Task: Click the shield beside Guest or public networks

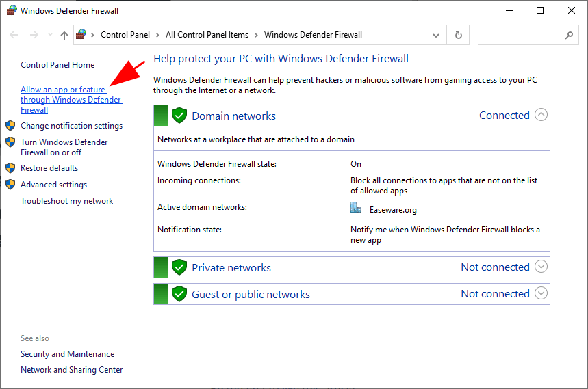Action: (x=179, y=294)
